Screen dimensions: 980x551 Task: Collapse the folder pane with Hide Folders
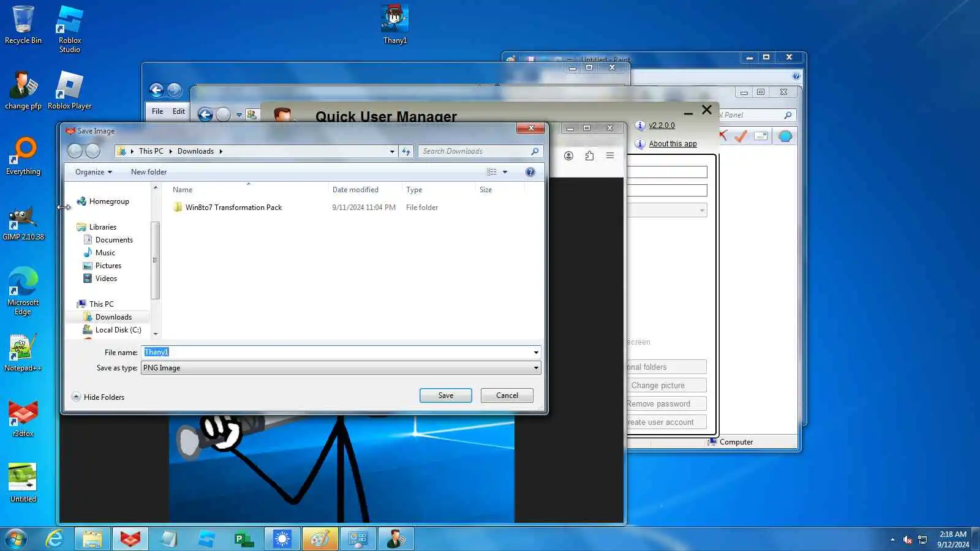[98, 397]
